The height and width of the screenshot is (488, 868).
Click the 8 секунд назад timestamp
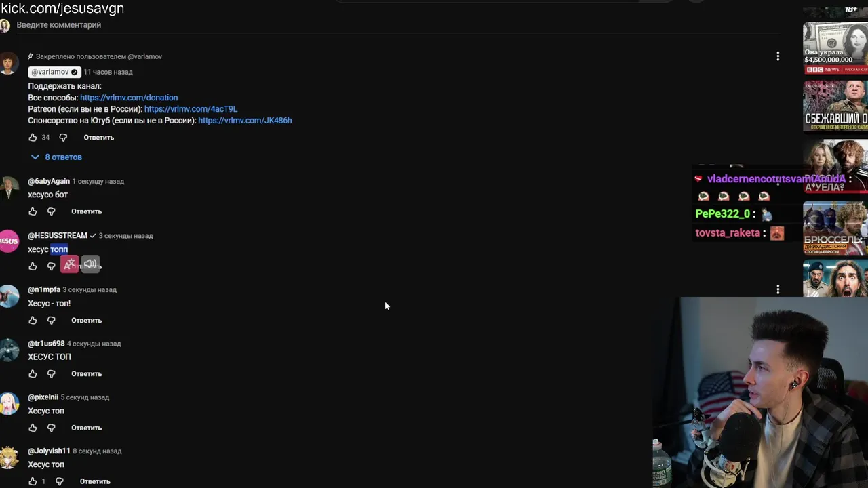pos(97,451)
